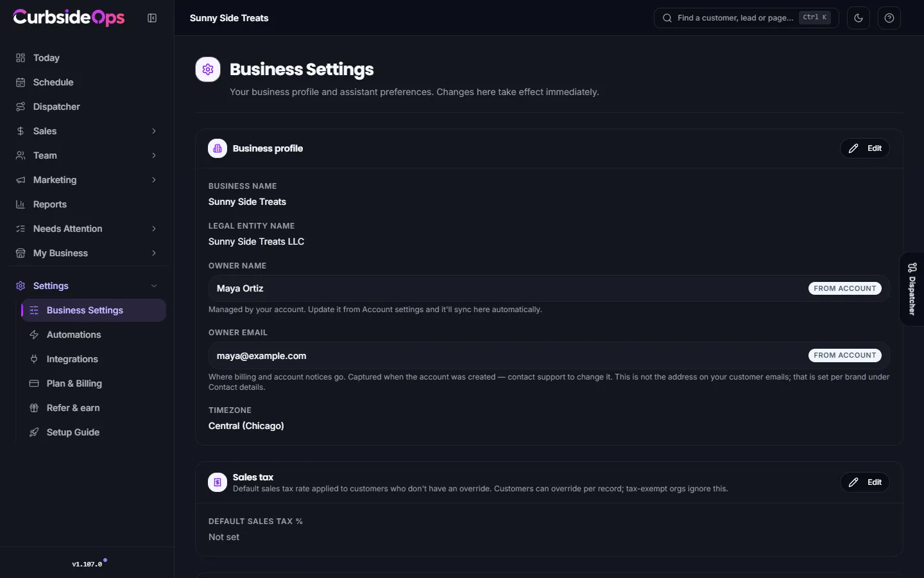The image size is (924, 578).
Task: Collapse the Settings section chevron
Action: (x=154, y=286)
